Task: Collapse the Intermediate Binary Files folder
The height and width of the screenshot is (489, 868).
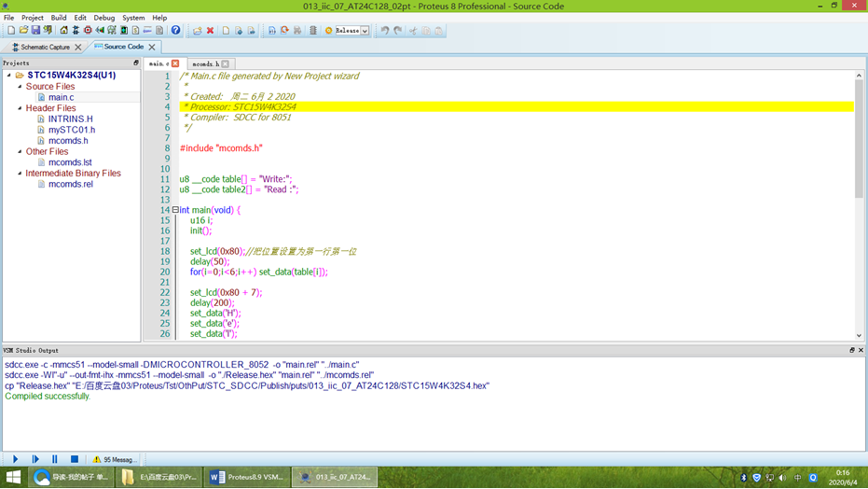Action: 20,173
